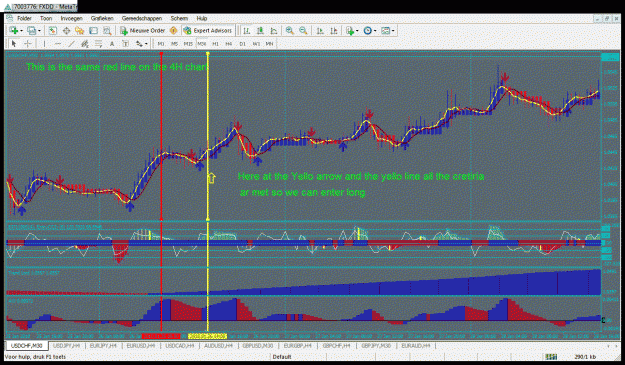Image resolution: width=625 pixels, height=365 pixels.
Task: Switch to the D1 timeframe
Action: tap(242, 44)
